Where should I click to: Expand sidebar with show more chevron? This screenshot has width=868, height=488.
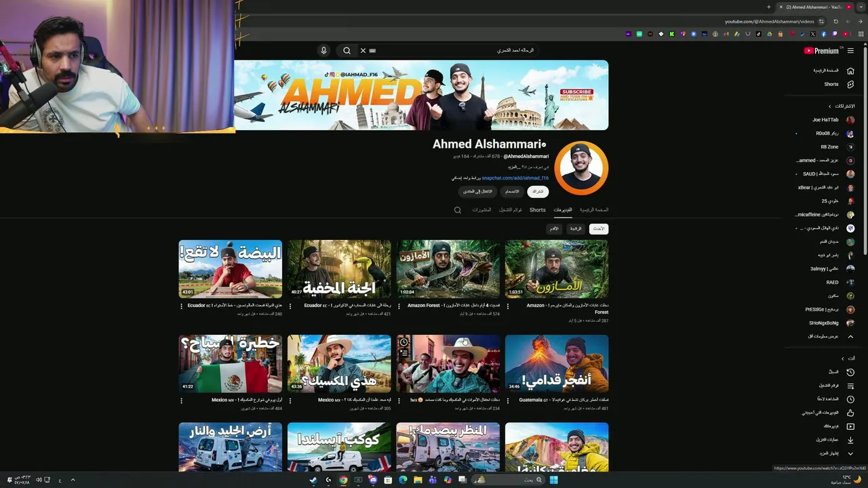click(850, 453)
